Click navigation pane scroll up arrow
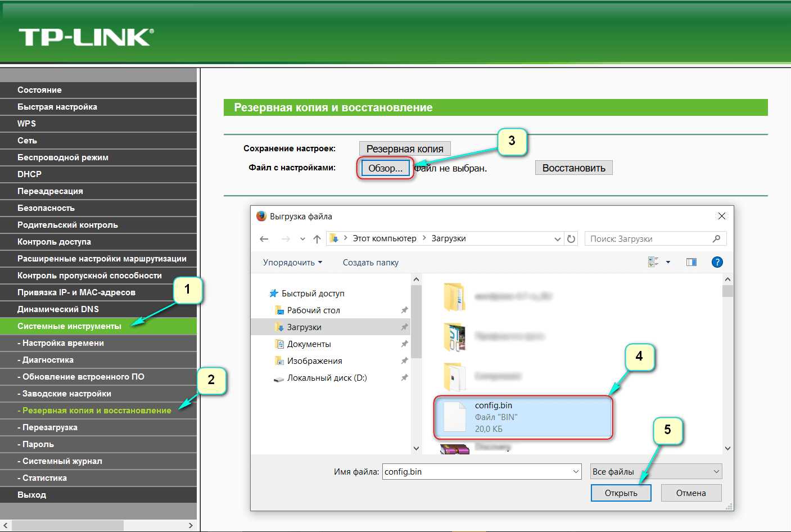The height and width of the screenshot is (532, 791). click(x=416, y=279)
